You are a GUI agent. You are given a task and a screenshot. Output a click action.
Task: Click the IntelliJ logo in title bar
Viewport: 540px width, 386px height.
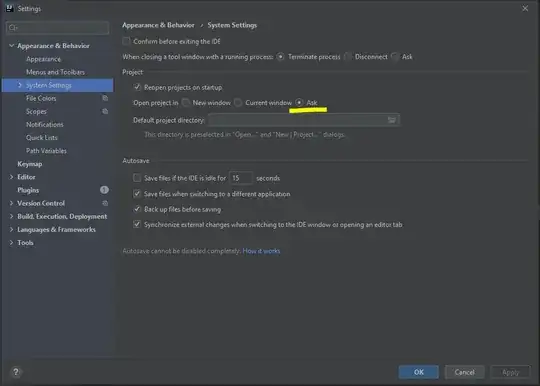point(10,8)
